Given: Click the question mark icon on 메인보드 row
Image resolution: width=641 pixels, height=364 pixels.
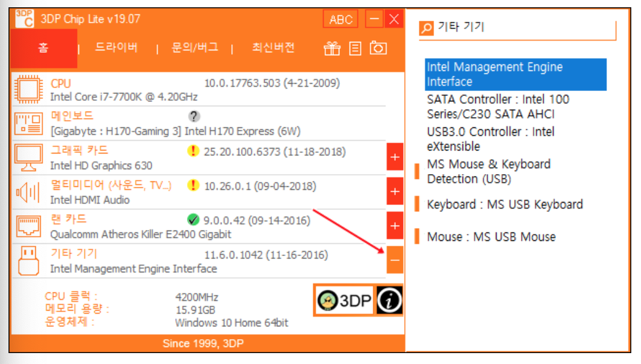Looking at the screenshot, I should click(194, 116).
